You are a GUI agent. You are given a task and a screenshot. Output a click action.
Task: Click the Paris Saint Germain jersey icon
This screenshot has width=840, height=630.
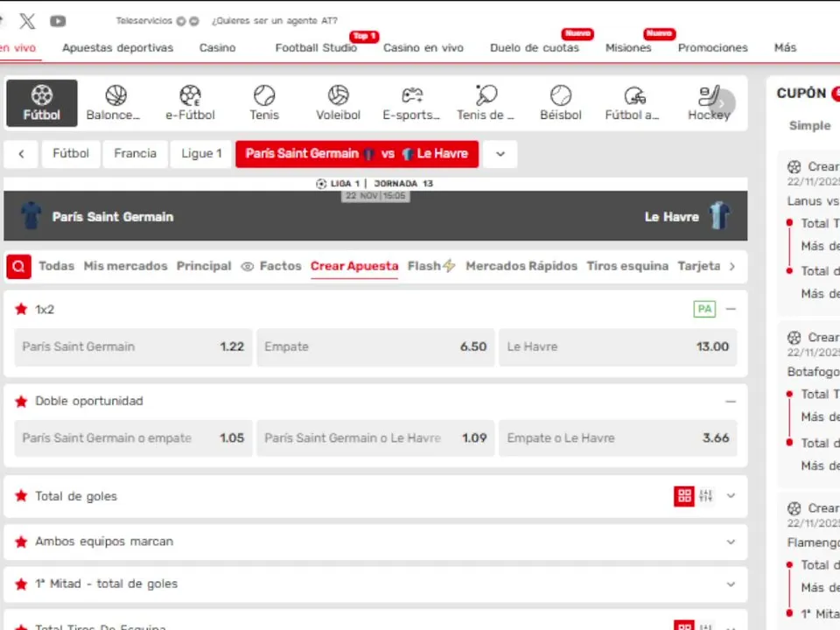pos(31,215)
